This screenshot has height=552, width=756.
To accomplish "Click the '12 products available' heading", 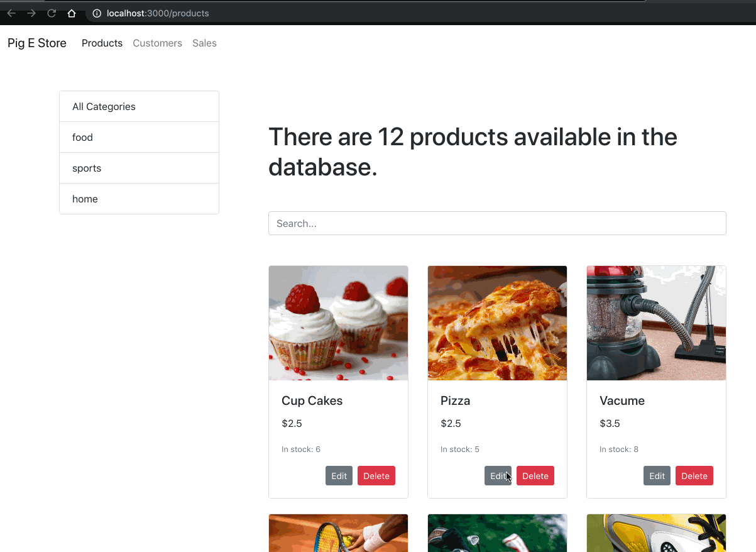I will [473, 152].
